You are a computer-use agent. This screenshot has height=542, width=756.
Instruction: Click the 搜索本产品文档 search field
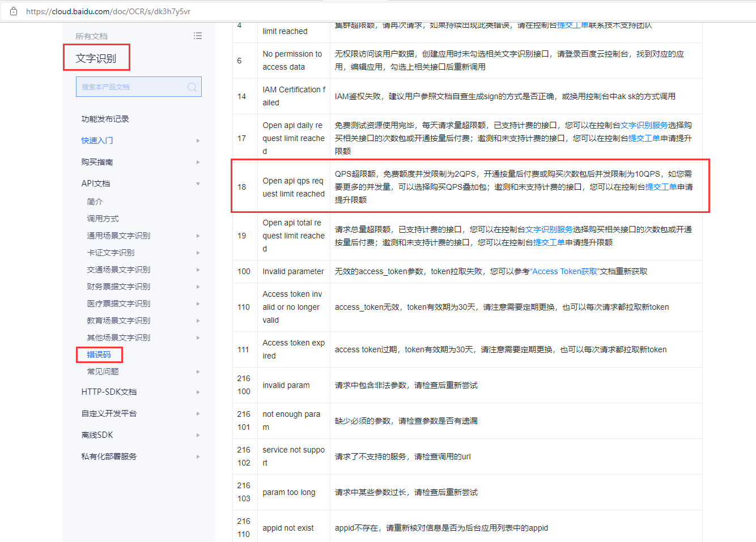130,86
